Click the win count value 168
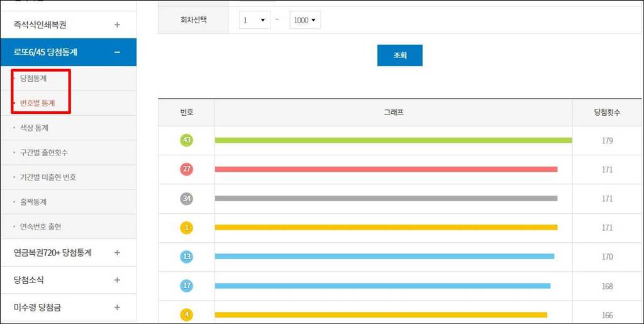The image size is (644, 324). pos(608,286)
